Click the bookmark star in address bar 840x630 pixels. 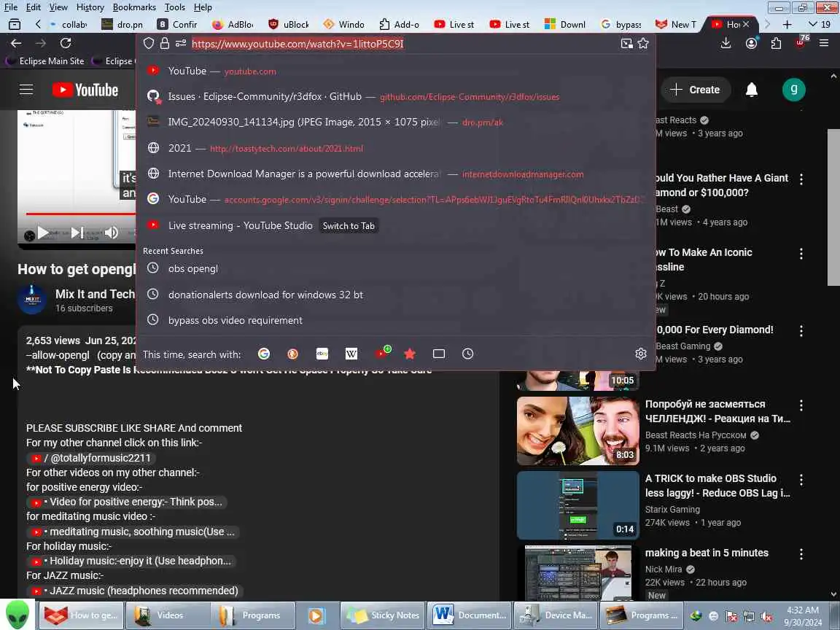(x=643, y=44)
